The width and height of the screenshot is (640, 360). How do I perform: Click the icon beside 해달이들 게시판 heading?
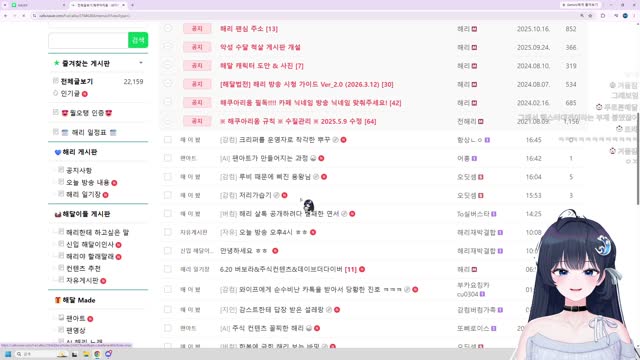pyautogui.click(x=58, y=214)
